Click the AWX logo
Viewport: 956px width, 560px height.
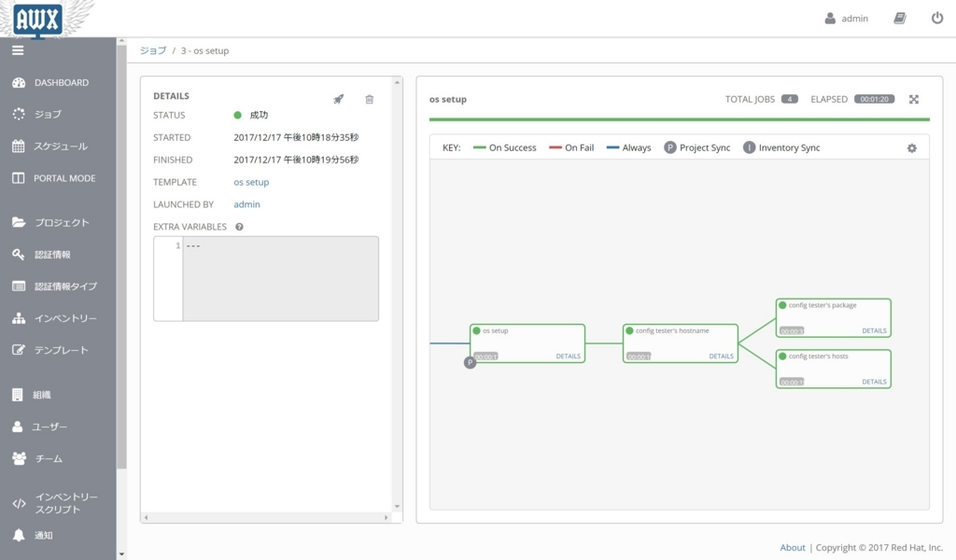click(x=37, y=20)
